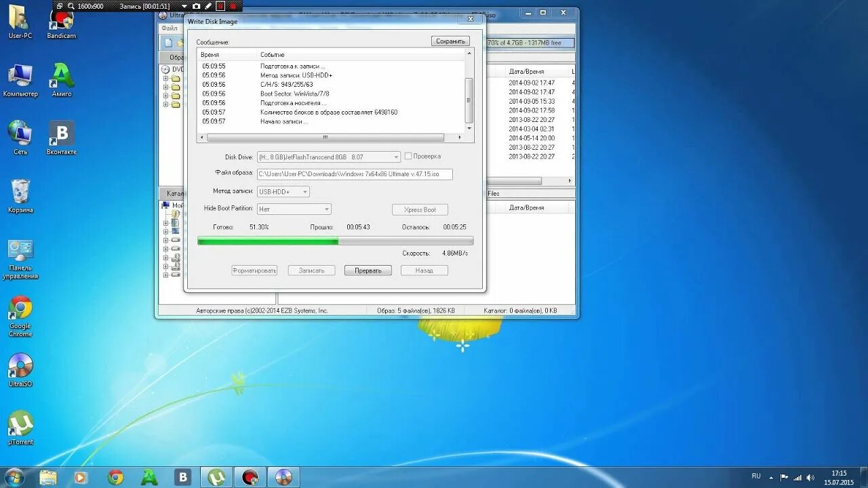
Task: Open the Файл menu in UltraISO
Action: (169, 28)
